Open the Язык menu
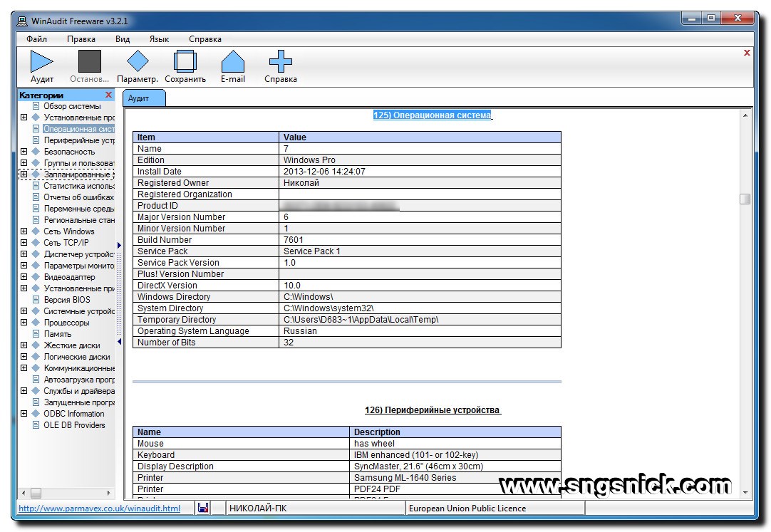Viewport: 771px width, 532px height. point(159,38)
